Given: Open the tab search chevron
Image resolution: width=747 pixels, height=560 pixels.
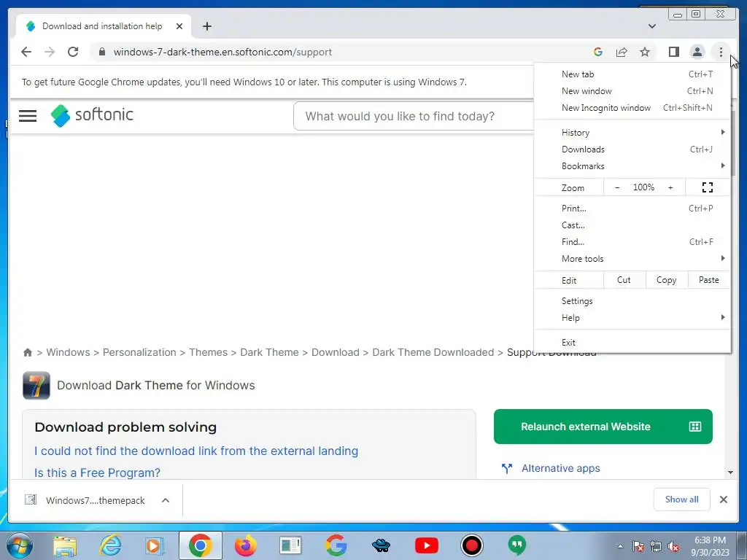Looking at the screenshot, I should click(x=652, y=26).
